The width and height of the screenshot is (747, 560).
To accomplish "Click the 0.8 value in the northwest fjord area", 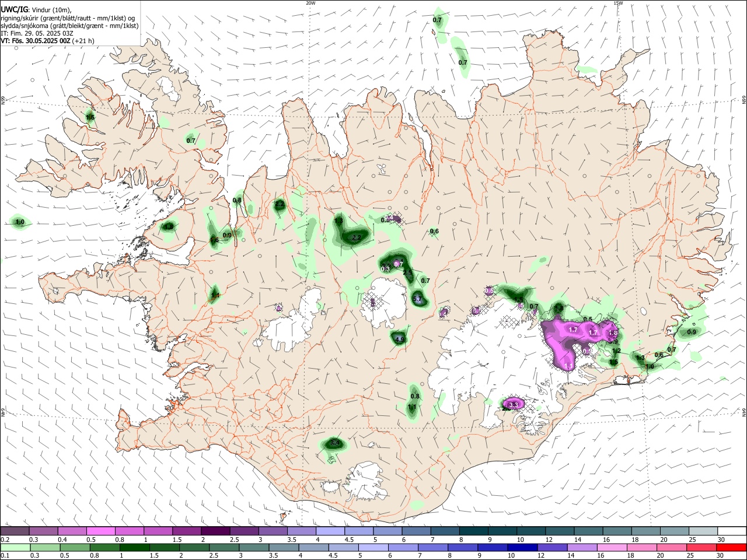I will 237,201.
